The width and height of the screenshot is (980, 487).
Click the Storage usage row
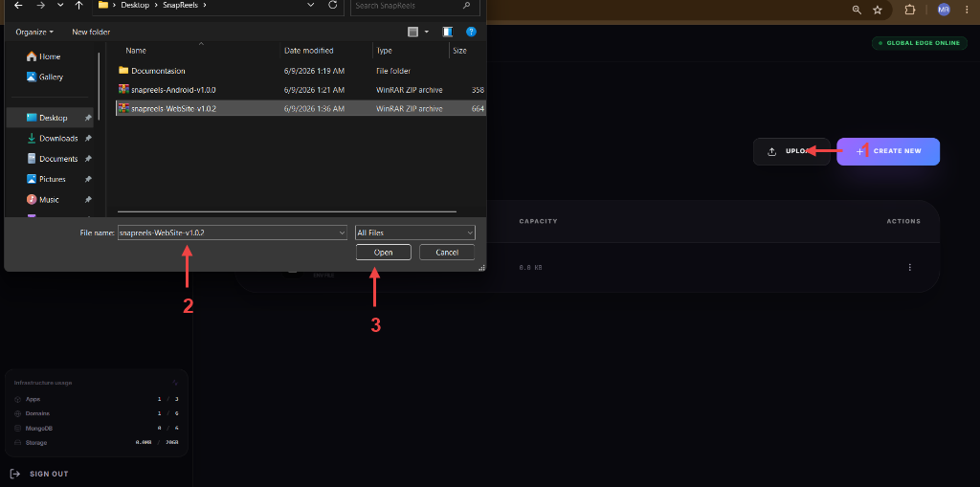[x=97, y=443]
